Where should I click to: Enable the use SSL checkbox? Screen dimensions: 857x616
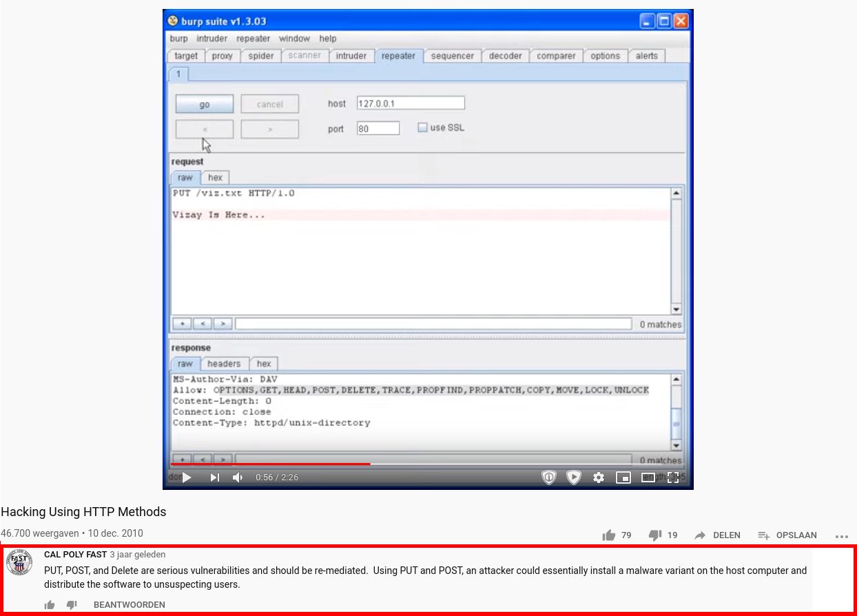tap(422, 127)
